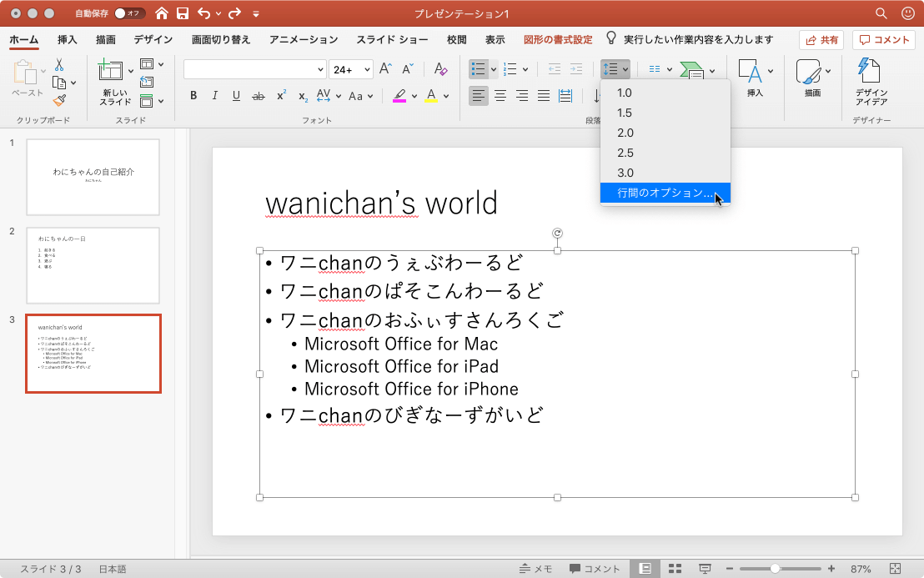
Task: Click the コメント button at top right
Action: point(883,39)
